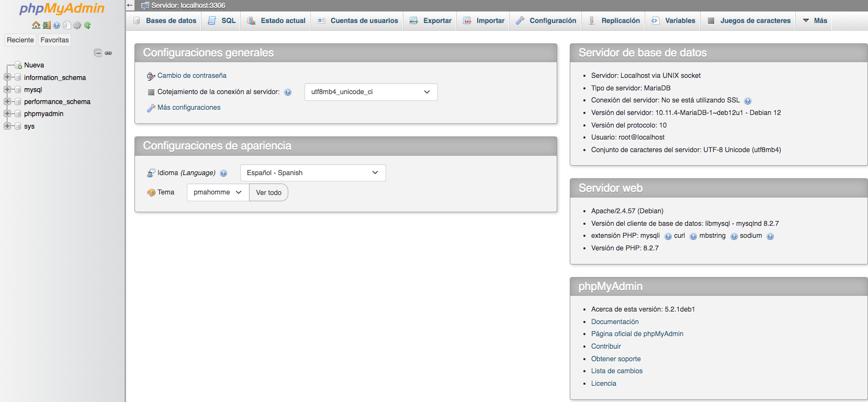Select Nueva in the database tree
This screenshot has width=868, height=402.
pos(34,65)
